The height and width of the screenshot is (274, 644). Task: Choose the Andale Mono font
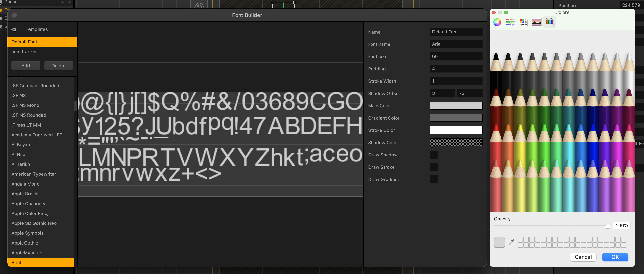coord(41,184)
